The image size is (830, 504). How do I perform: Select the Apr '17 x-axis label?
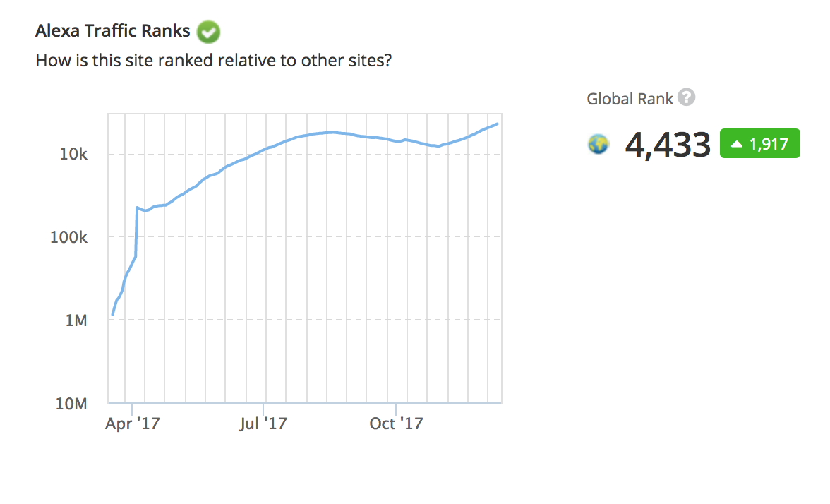coord(132,424)
